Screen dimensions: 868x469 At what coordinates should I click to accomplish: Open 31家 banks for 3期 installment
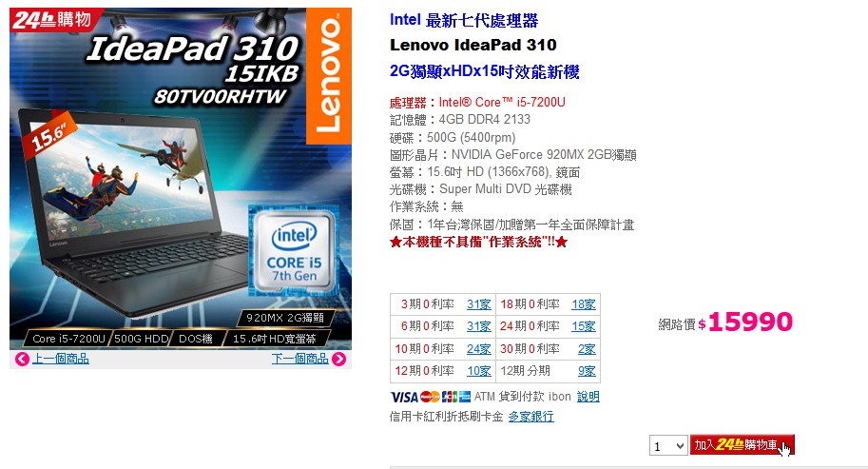click(x=479, y=304)
